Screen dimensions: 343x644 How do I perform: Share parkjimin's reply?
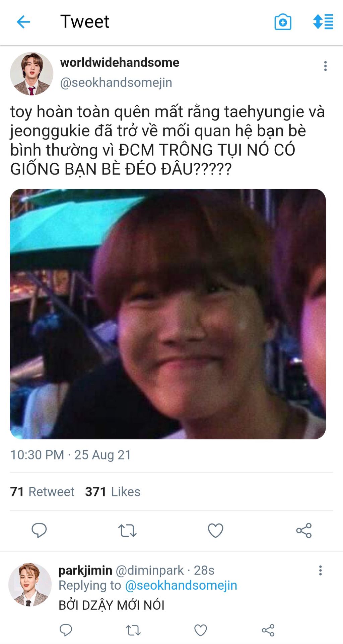point(268,631)
